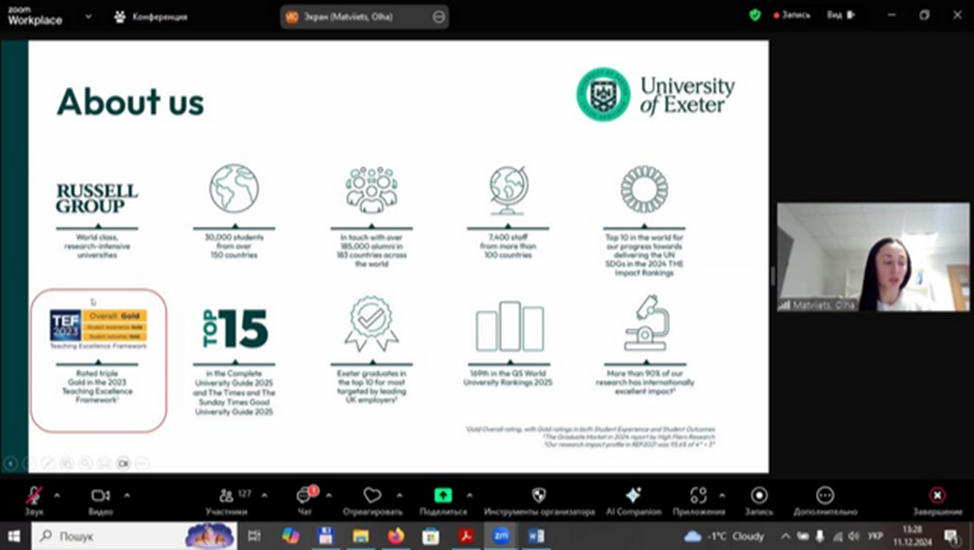Open Отреагировать reactions heart icon
The image size is (974, 550).
[x=372, y=495]
